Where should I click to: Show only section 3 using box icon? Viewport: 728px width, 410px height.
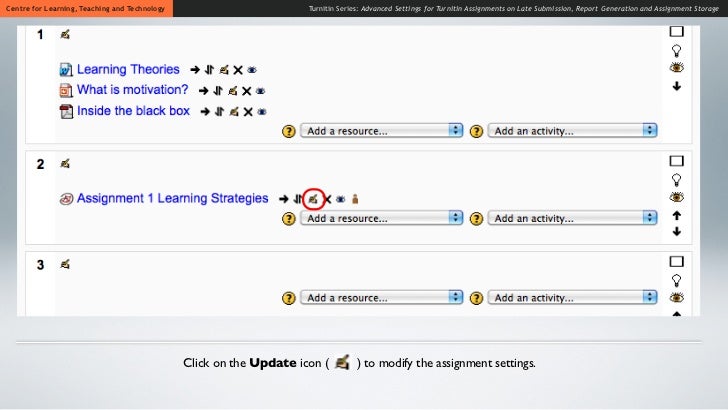[676, 262]
